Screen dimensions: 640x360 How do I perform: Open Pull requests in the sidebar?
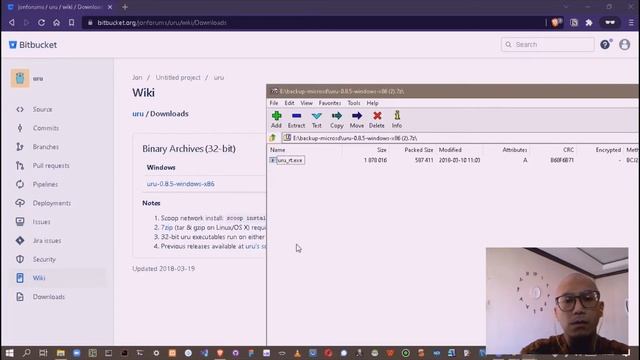pos(51,166)
